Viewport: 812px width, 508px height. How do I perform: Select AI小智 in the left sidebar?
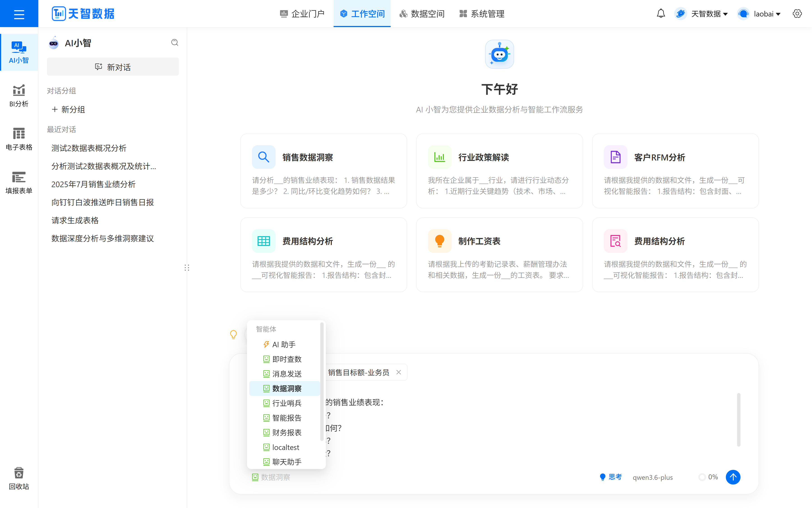[19, 52]
